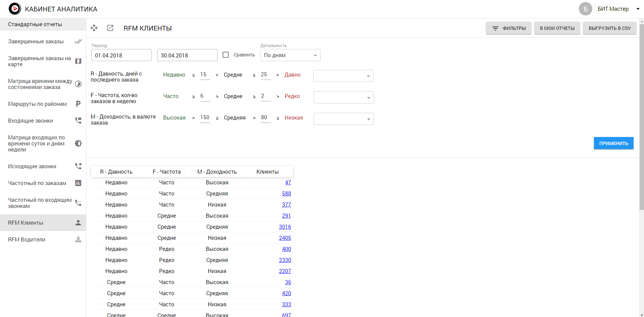The height and width of the screenshot is (317, 644).
Task: Click incoming calls phone icon
Action: click(78, 121)
